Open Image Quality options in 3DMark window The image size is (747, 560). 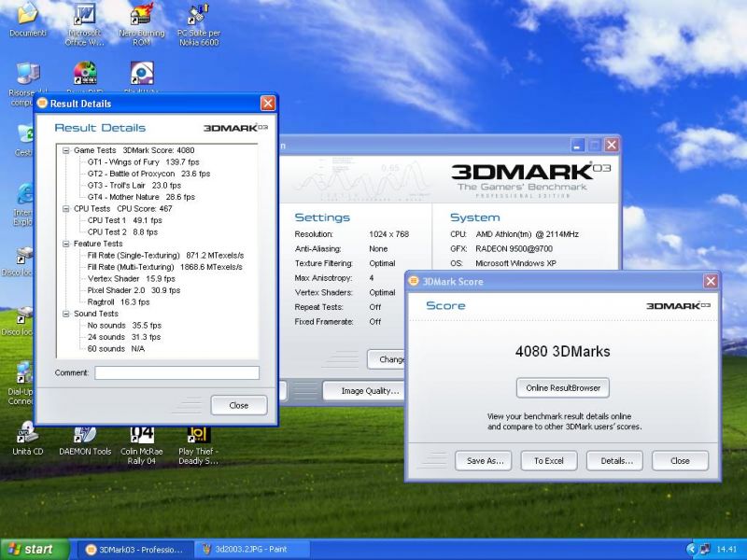click(x=364, y=391)
